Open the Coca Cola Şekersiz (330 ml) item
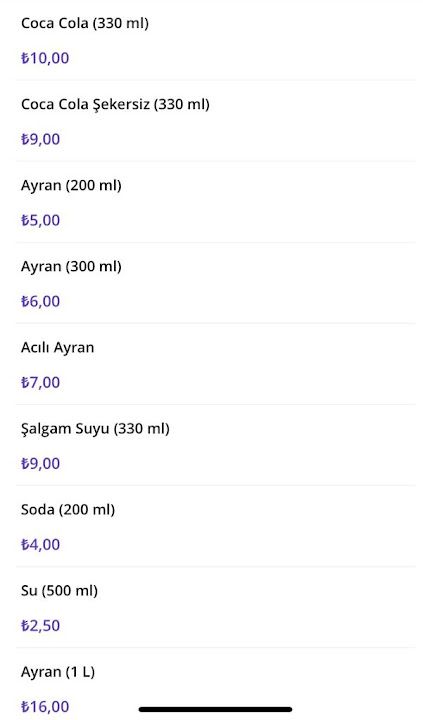This screenshot has width=423, height=720. click(x=216, y=121)
